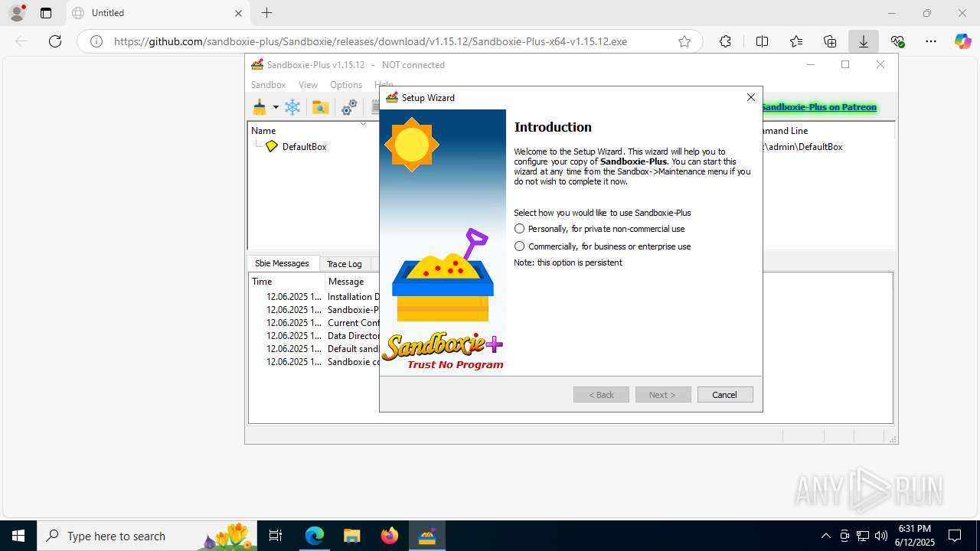
Task: Open Firefox from taskbar
Action: [389, 536]
